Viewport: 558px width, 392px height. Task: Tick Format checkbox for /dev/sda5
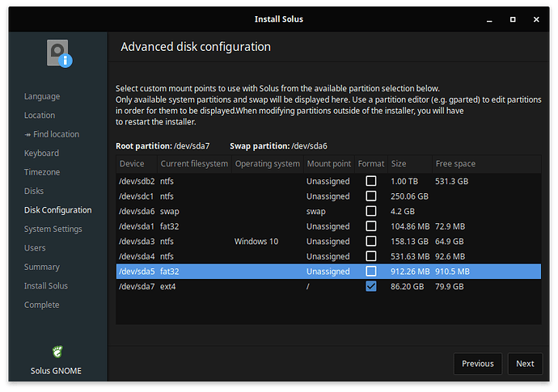click(x=371, y=271)
